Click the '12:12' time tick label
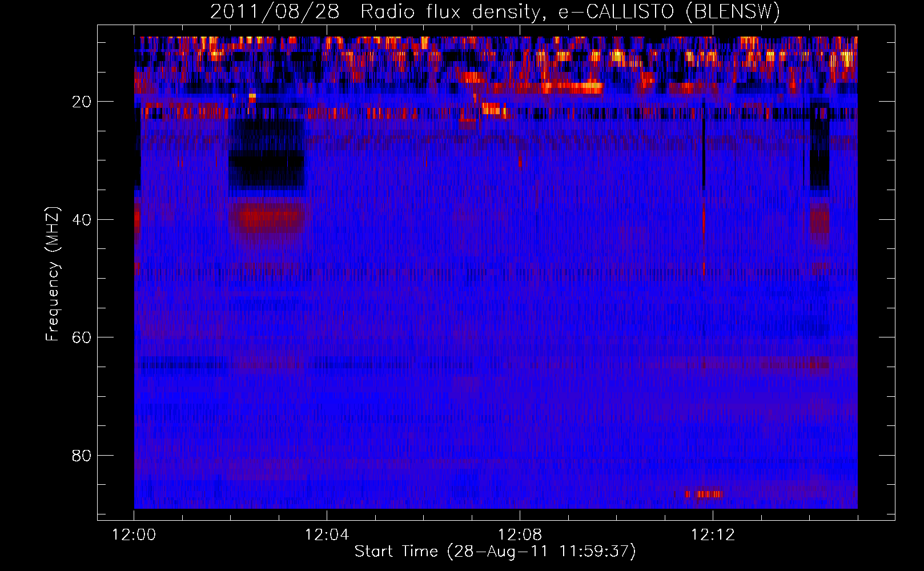The width and height of the screenshot is (924, 571). tap(713, 535)
